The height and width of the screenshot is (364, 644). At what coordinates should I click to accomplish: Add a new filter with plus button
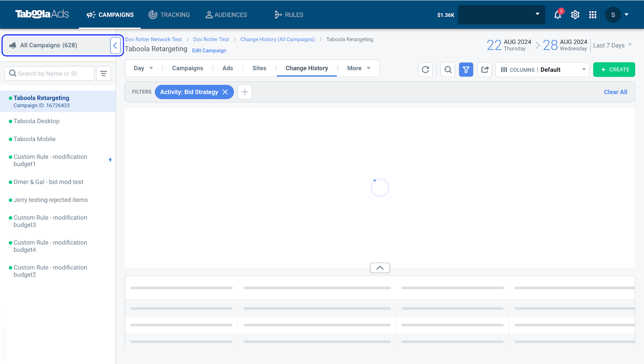pos(245,92)
